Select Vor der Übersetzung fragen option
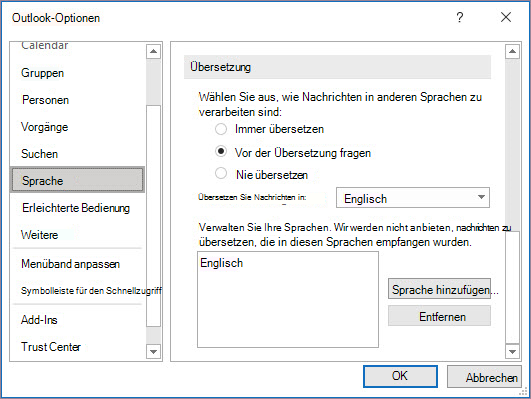 (221, 151)
